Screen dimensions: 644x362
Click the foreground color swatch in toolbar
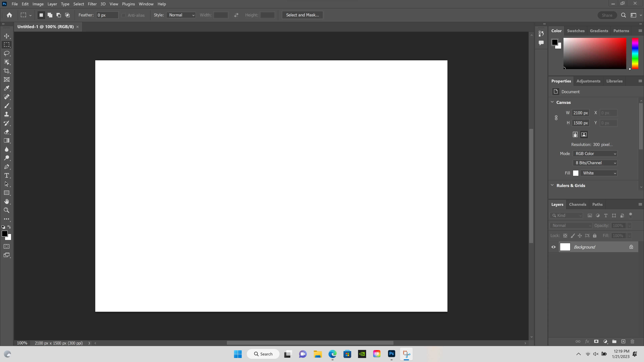click(x=5, y=234)
